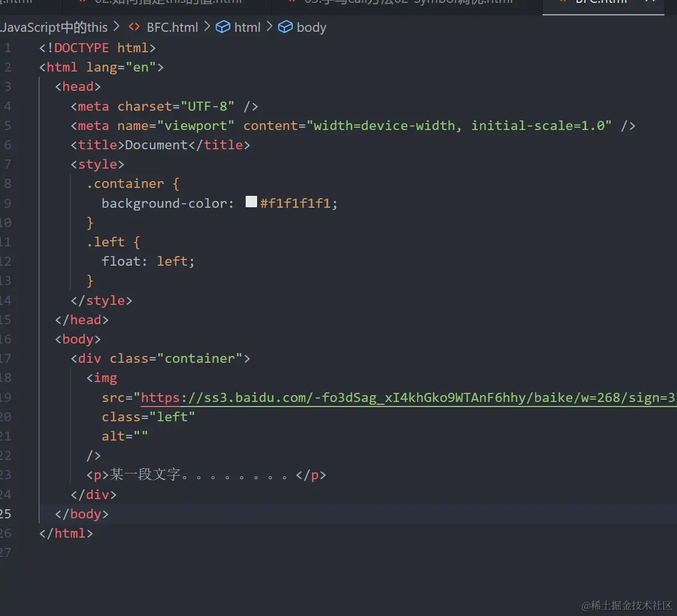
Task: Click the '<style>' opening tag
Action: (98, 164)
